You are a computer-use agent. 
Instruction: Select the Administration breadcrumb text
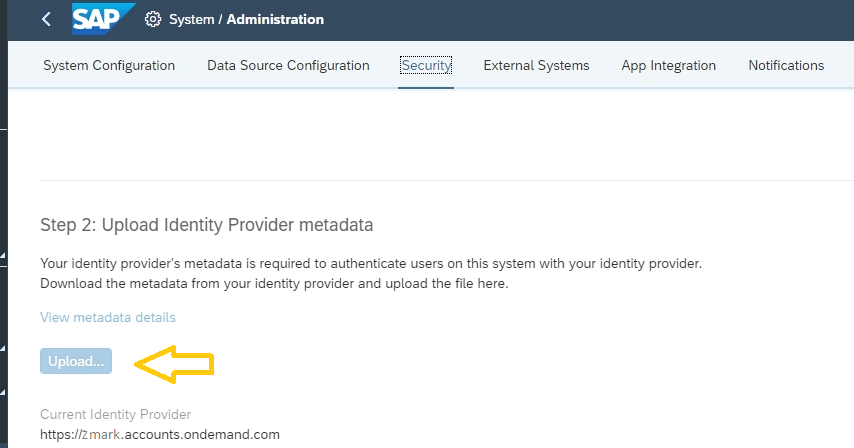coord(275,20)
